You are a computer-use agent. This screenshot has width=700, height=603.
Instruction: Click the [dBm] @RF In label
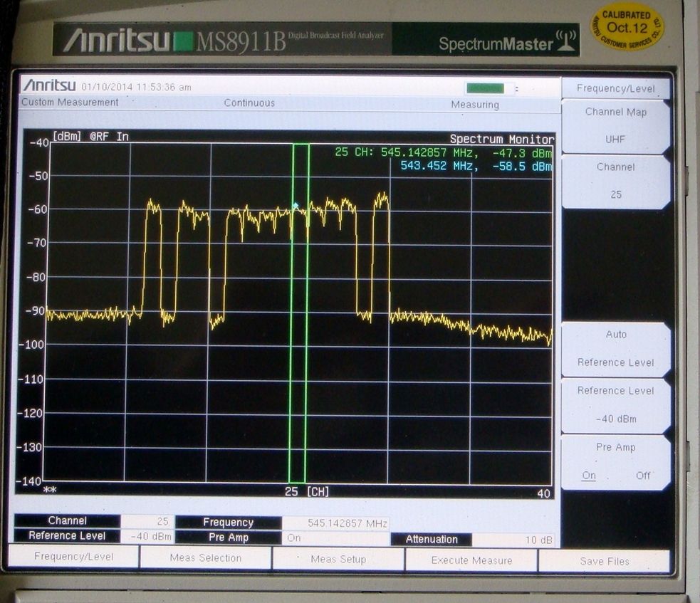(x=90, y=137)
